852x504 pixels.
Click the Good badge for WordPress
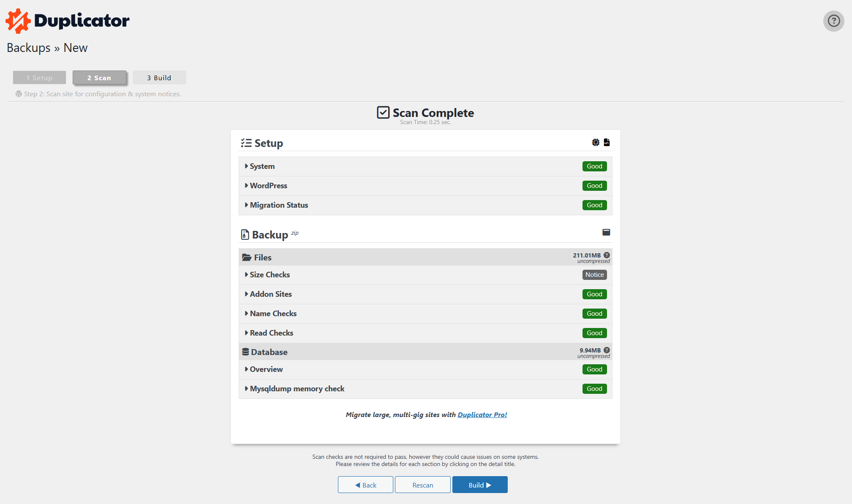click(x=594, y=186)
